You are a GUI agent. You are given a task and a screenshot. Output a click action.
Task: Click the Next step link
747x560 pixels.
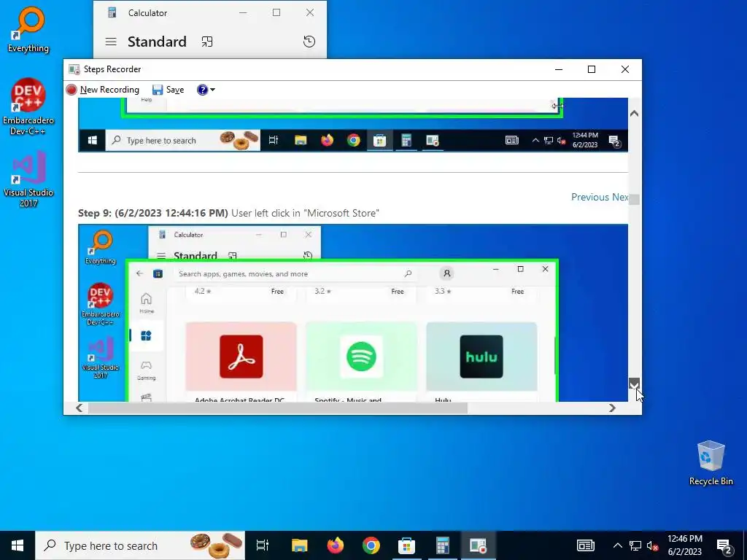[x=620, y=197]
